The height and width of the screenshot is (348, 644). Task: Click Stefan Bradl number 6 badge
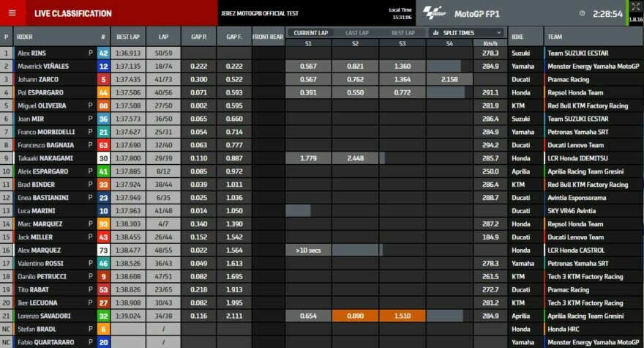point(103,329)
